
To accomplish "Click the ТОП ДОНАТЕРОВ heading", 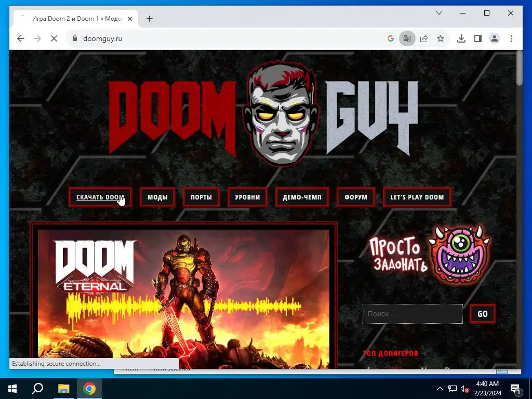I will click(x=391, y=353).
